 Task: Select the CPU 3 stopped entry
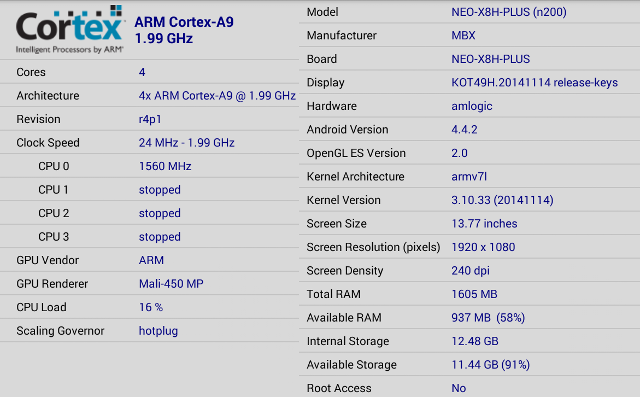pos(149,237)
